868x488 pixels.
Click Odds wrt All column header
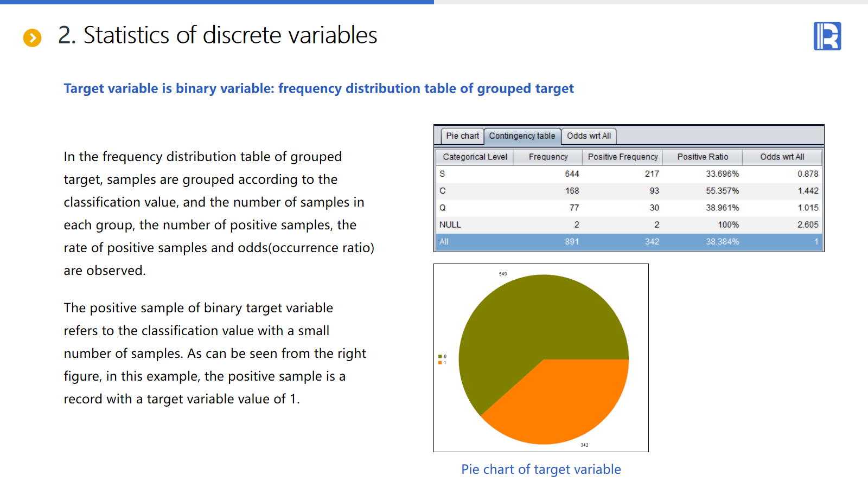[x=782, y=157]
